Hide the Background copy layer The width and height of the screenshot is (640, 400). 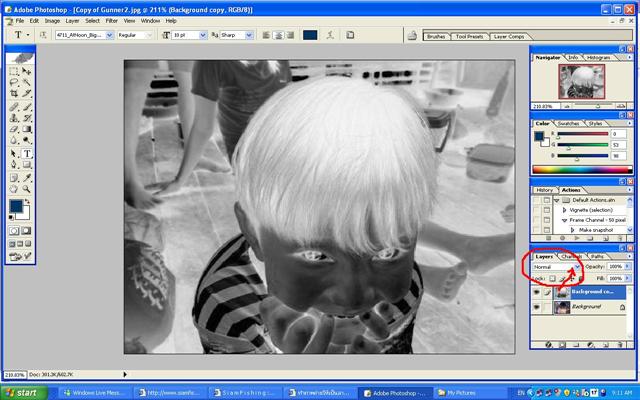coord(536,292)
